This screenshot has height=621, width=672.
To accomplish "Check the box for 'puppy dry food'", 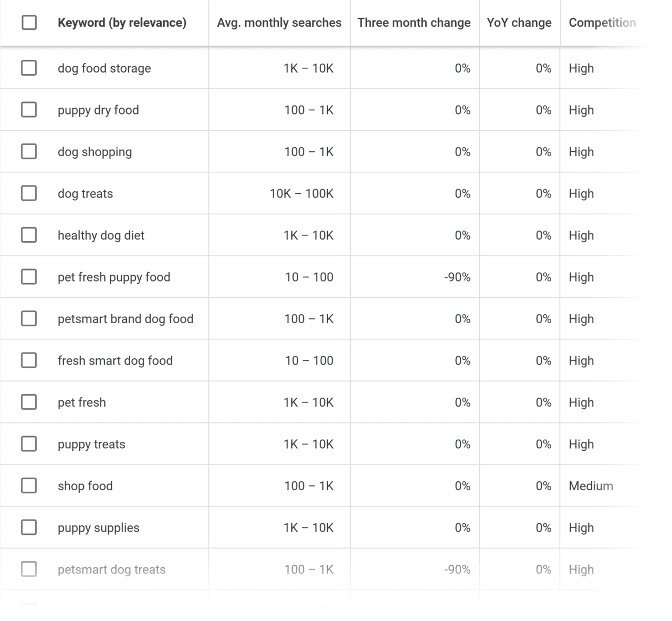I will click(29, 110).
